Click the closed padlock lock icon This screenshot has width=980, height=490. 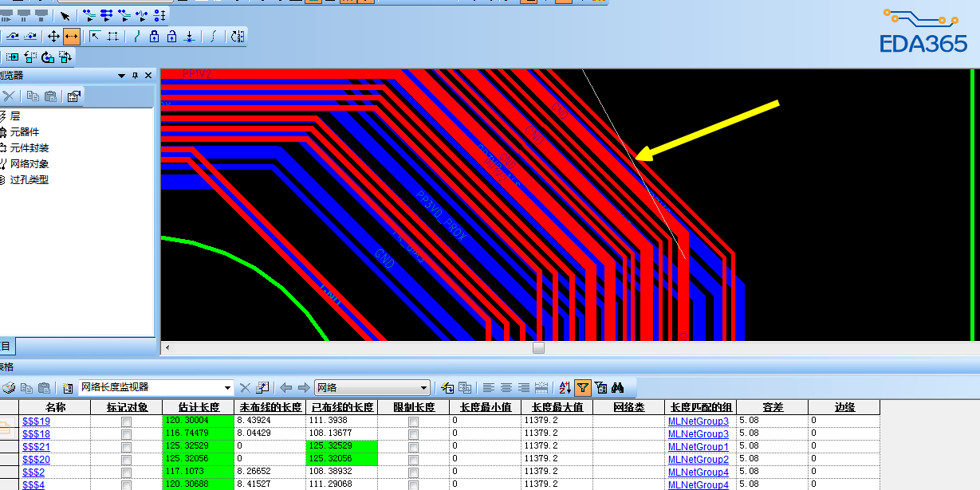pos(153,36)
